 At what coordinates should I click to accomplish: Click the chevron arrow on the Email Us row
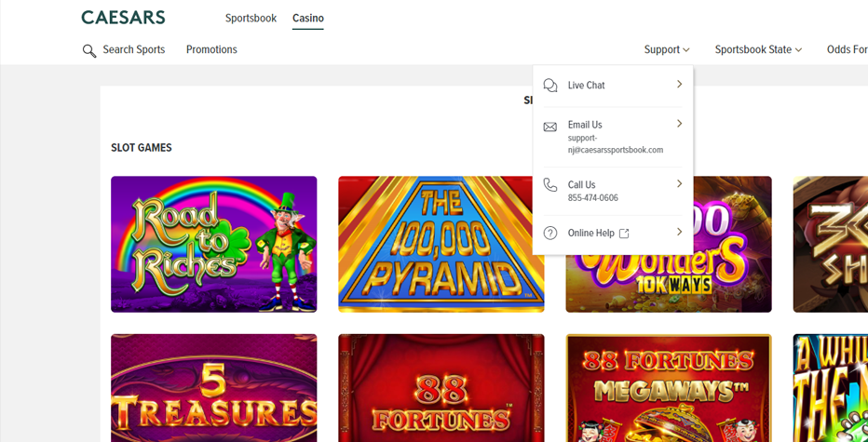(679, 124)
